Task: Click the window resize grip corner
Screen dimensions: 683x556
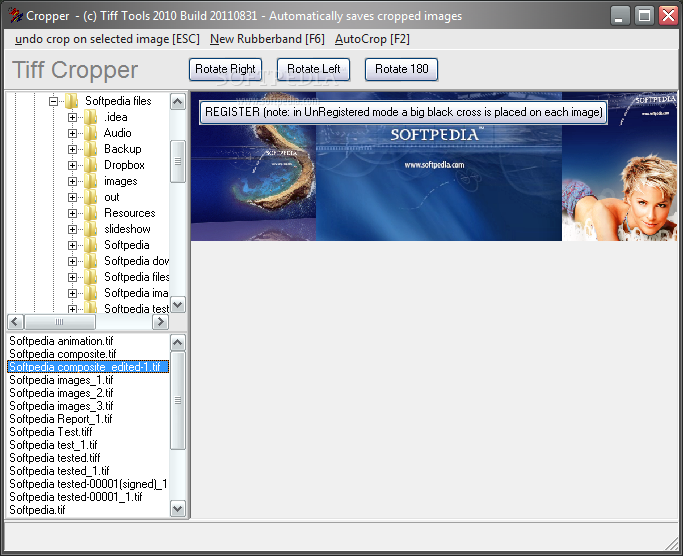Action: point(673,545)
